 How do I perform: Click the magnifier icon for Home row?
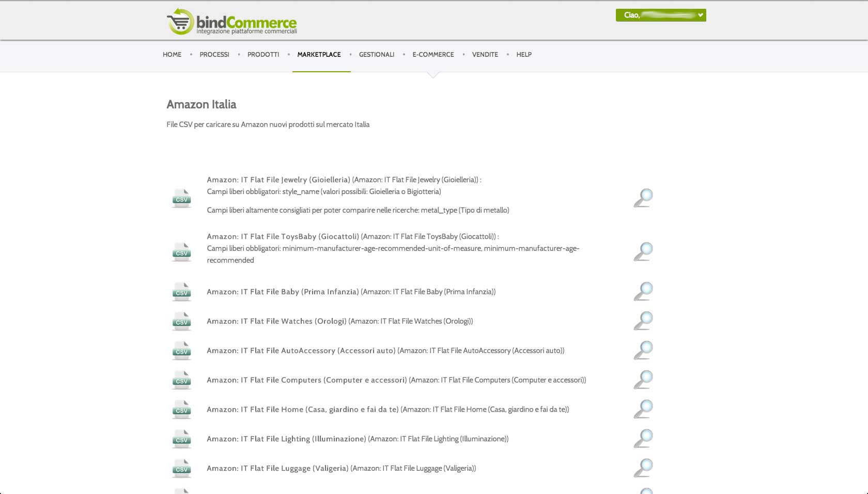click(643, 409)
